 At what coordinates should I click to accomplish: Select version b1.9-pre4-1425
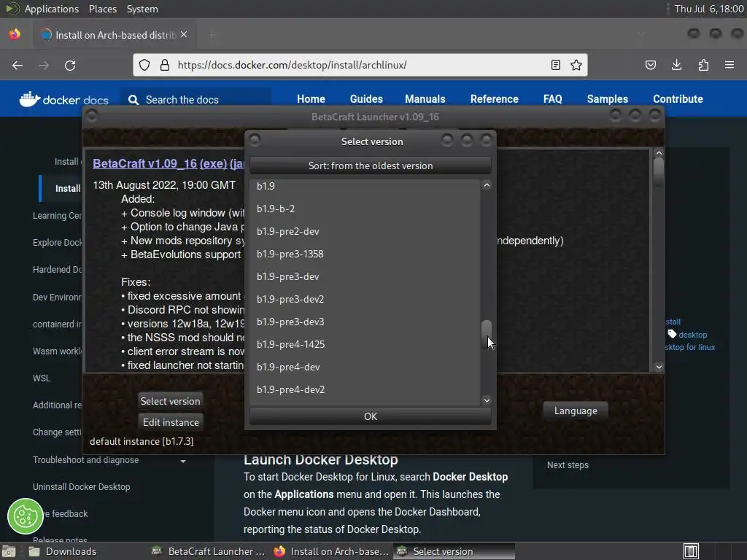pos(365,344)
